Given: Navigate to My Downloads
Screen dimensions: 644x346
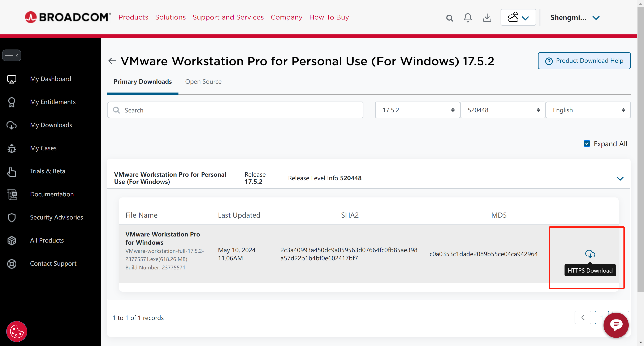Looking at the screenshot, I should click(51, 124).
